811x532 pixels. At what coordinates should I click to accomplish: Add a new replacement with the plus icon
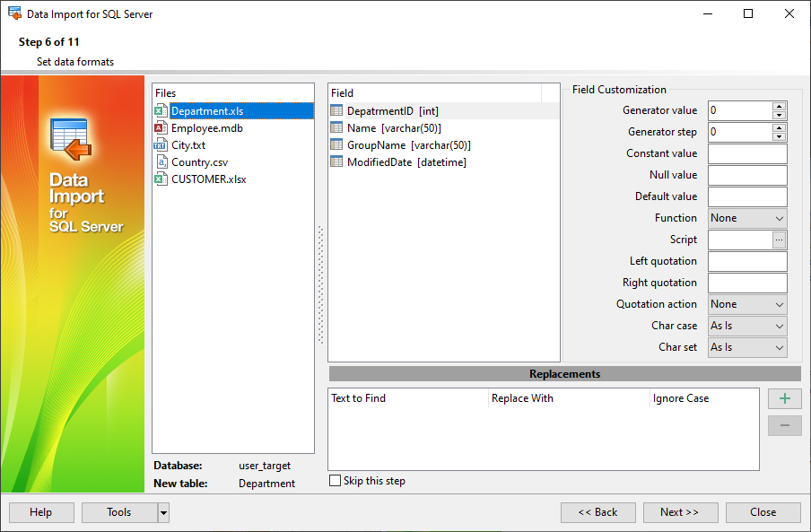(784, 398)
